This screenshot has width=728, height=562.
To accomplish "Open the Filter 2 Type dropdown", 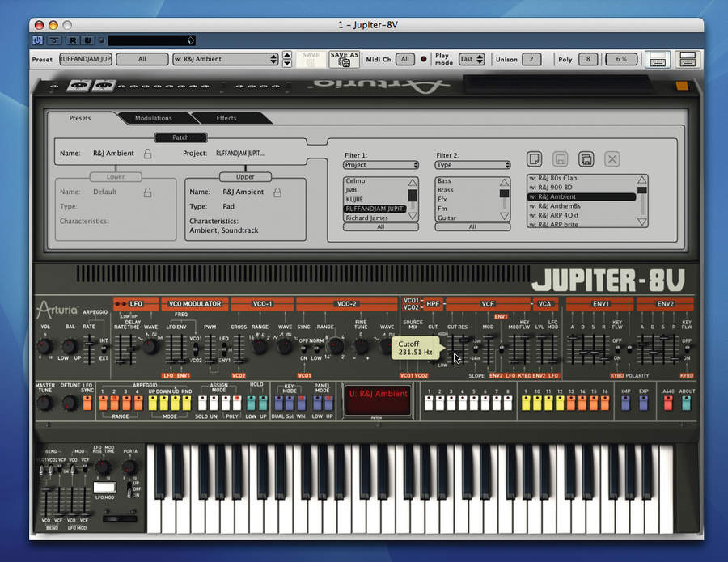I will point(472,165).
